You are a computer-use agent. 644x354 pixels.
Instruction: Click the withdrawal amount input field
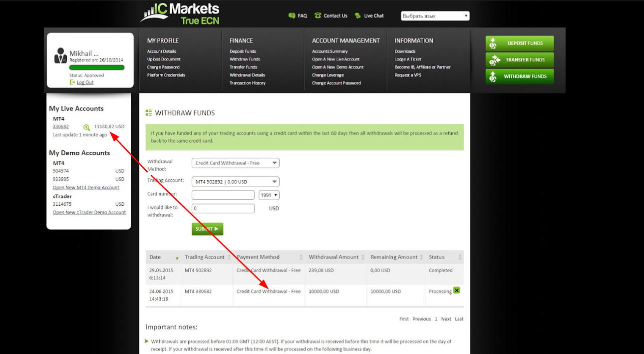(x=223, y=209)
